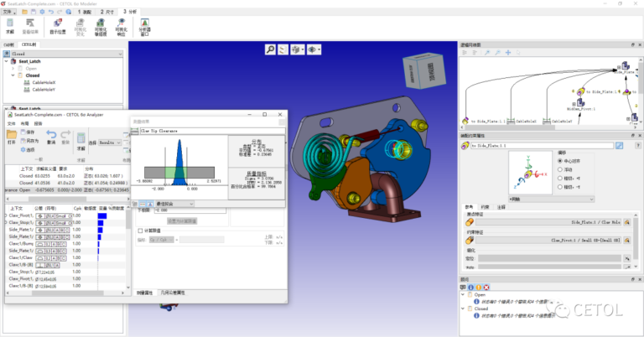
Task: Open the best-fit dropdown below histogram
Action: click(x=174, y=204)
